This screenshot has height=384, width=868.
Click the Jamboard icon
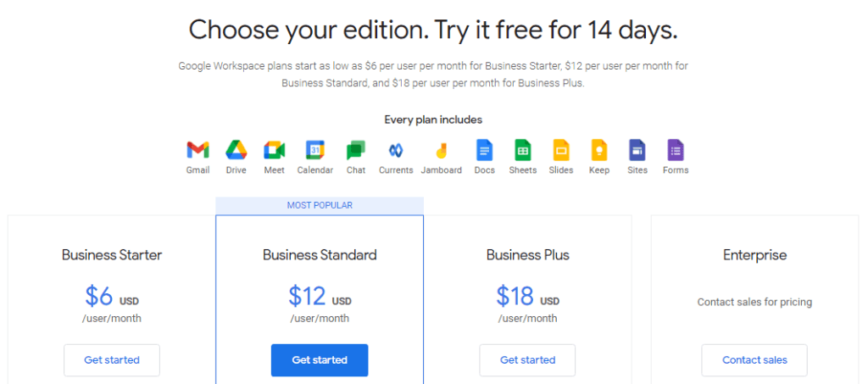pos(442,151)
